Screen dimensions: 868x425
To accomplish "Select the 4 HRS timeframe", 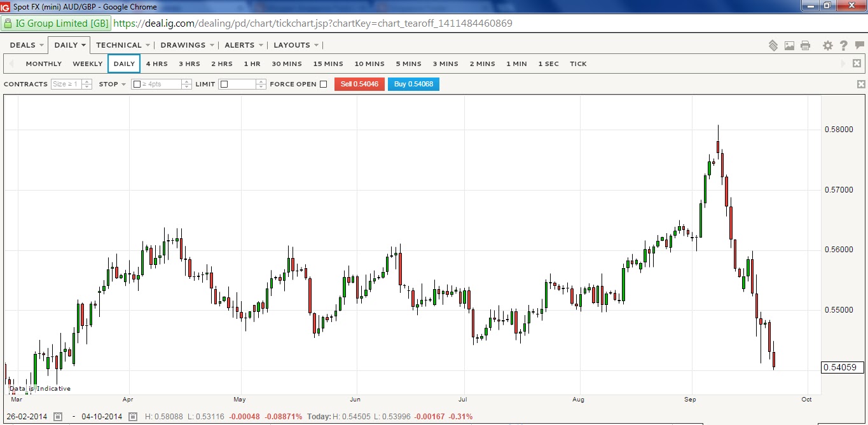I will 157,64.
